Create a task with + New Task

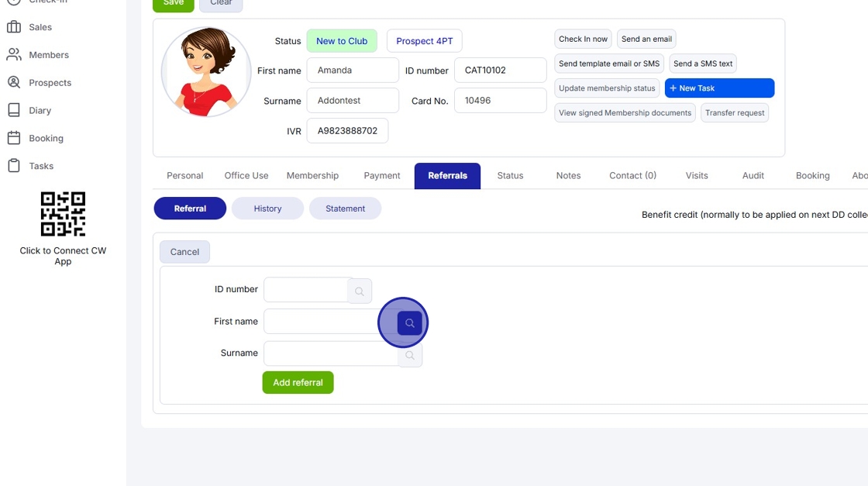click(x=720, y=88)
